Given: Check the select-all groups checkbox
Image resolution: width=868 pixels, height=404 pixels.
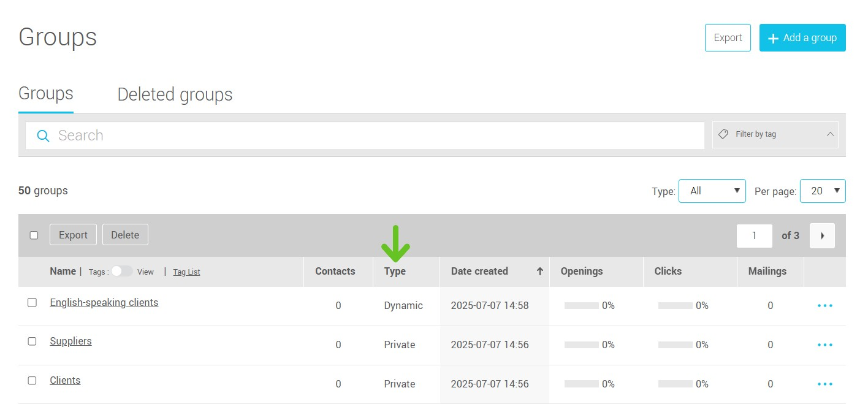Looking at the screenshot, I should 34,235.
